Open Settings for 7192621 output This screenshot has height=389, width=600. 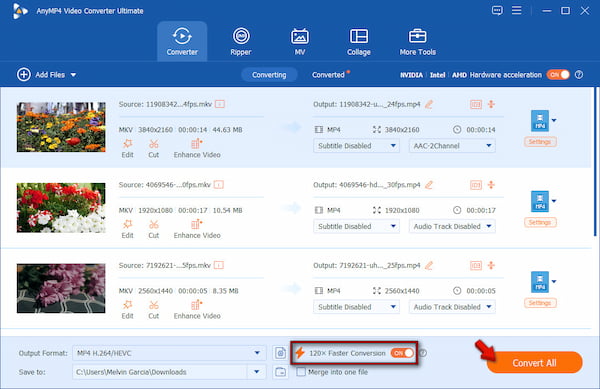(x=540, y=303)
